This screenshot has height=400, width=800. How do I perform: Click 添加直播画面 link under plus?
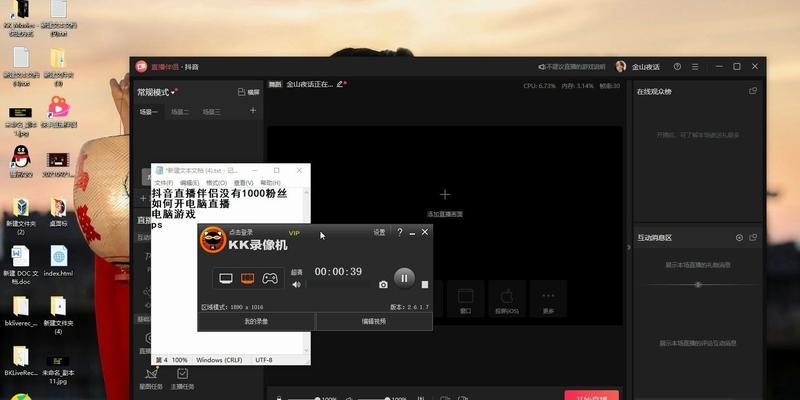445,214
